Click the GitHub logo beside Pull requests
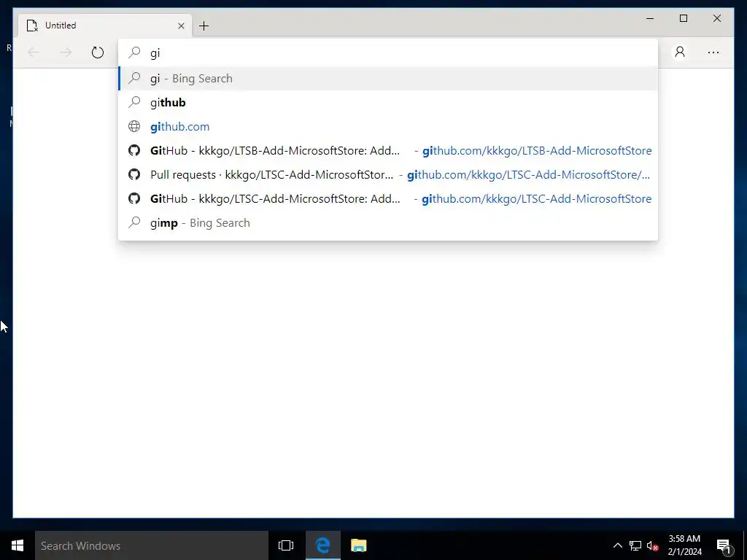Screen dimensions: 747x560 tap(134, 175)
